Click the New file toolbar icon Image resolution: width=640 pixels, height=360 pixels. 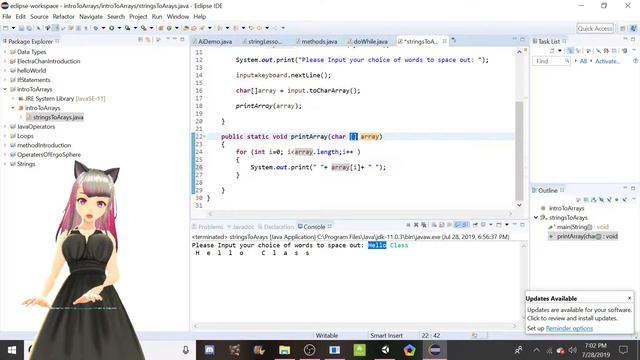(6, 28)
